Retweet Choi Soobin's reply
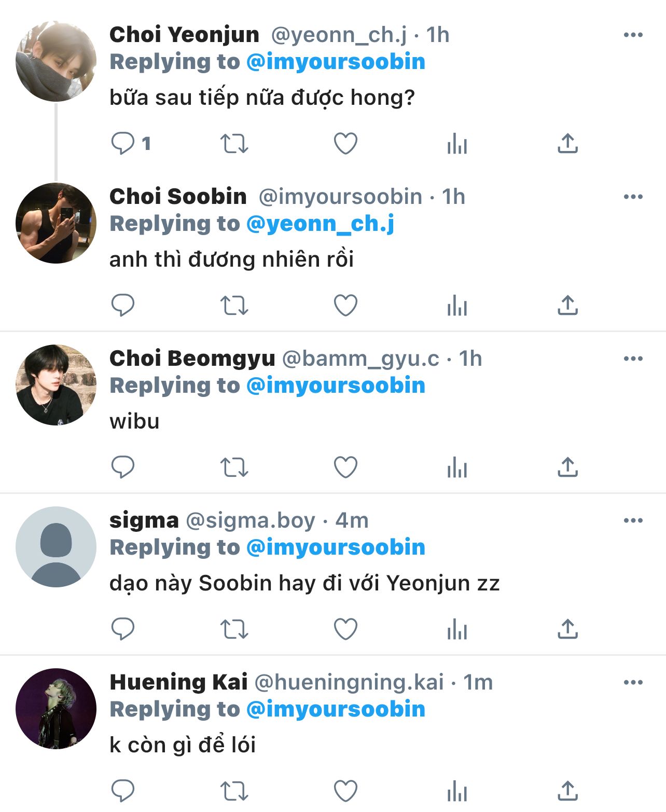 (234, 306)
